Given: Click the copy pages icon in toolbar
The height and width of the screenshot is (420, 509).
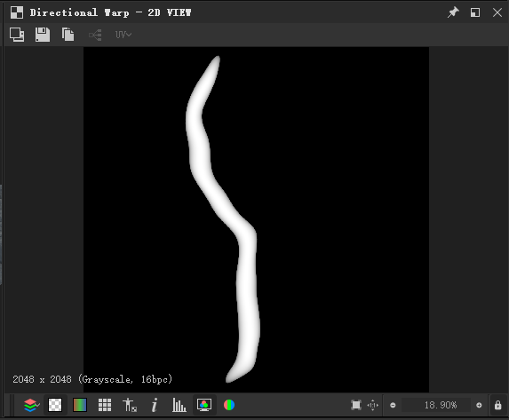Looking at the screenshot, I should click(68, 35).
